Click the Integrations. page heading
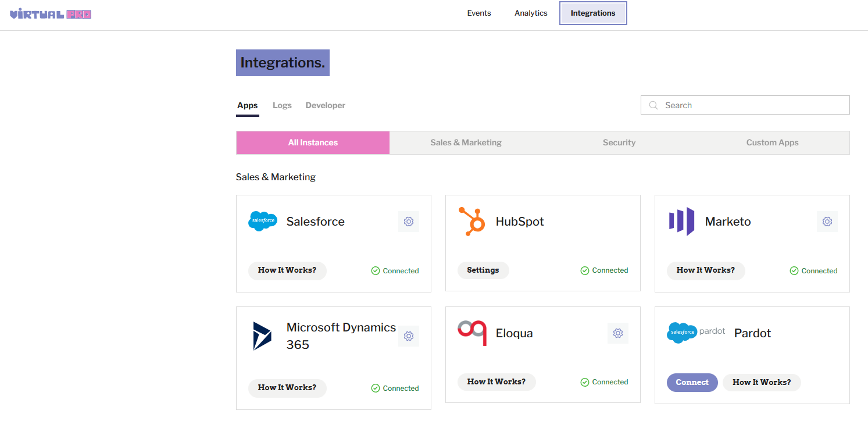The image size is (868, 421). pyautogui.click(x=283, y=63)
